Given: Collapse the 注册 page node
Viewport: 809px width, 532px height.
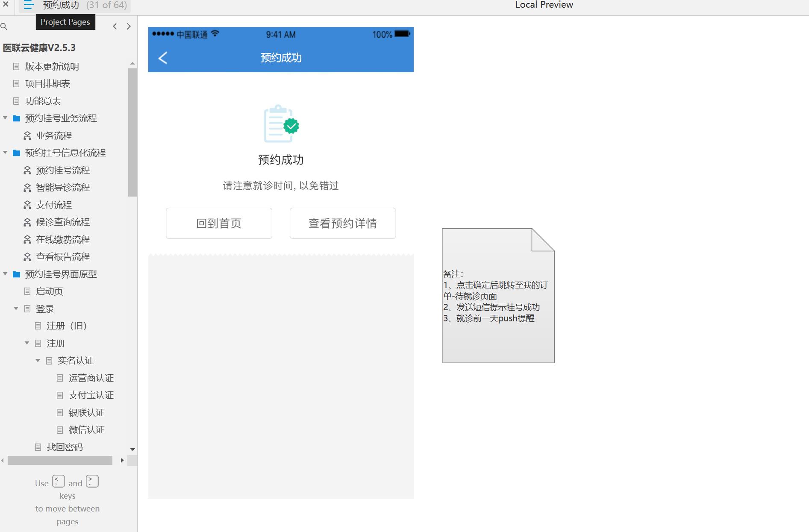Looking at the screenshot, I should pyautogui.click(x=27, y=343).
